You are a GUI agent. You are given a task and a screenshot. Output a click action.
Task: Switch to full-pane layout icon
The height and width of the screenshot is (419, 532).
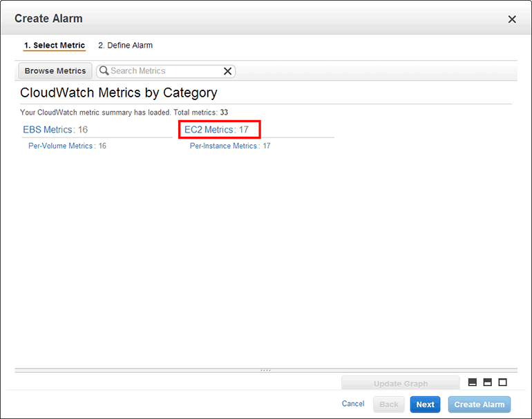[502, 382]
